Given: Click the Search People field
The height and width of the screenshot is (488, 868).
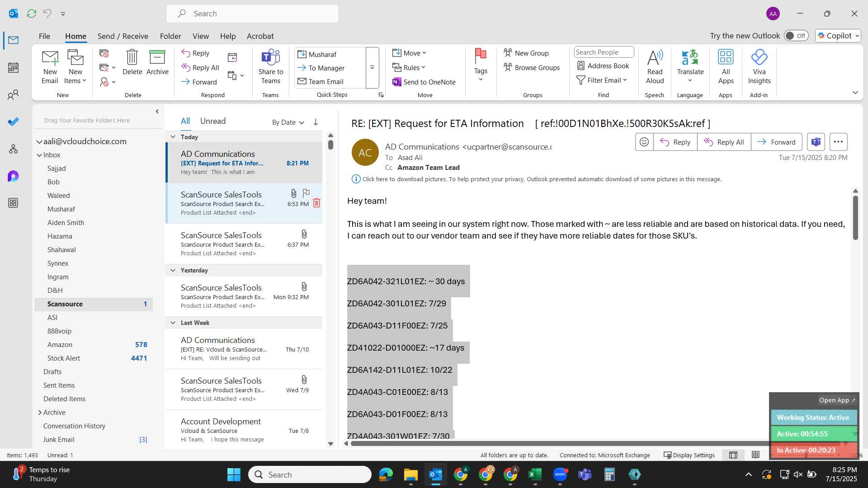Looking at the screenshot, I should pyautogui.click(x=604, y=52).
